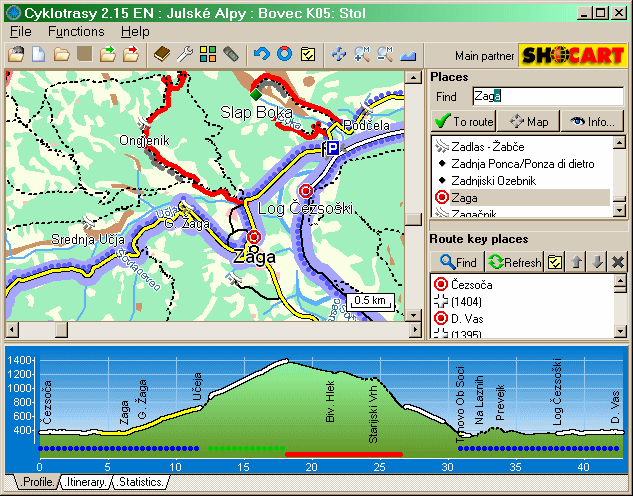The height and width of the screenshot is (496, 633).
Task: Delete key place with the X icon
Action: (x=617, y=262)
